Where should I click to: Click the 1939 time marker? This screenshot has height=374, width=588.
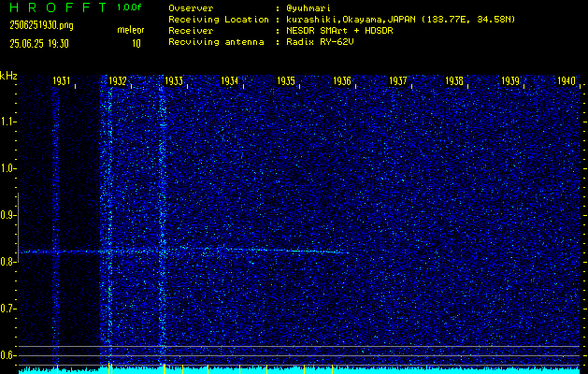pos(510,81)
